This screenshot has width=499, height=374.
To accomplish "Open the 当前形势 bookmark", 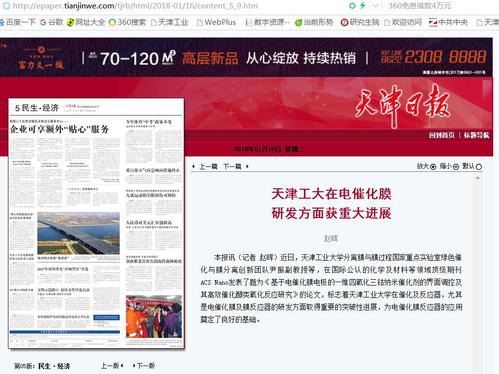I will 314,22.
